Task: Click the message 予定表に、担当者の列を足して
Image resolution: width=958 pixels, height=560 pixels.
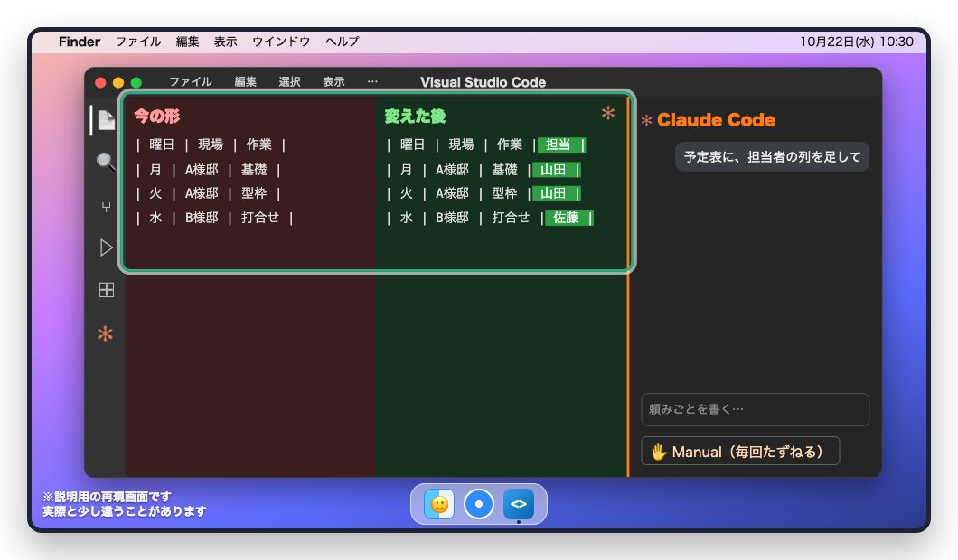Action: (x=772, y=157)
